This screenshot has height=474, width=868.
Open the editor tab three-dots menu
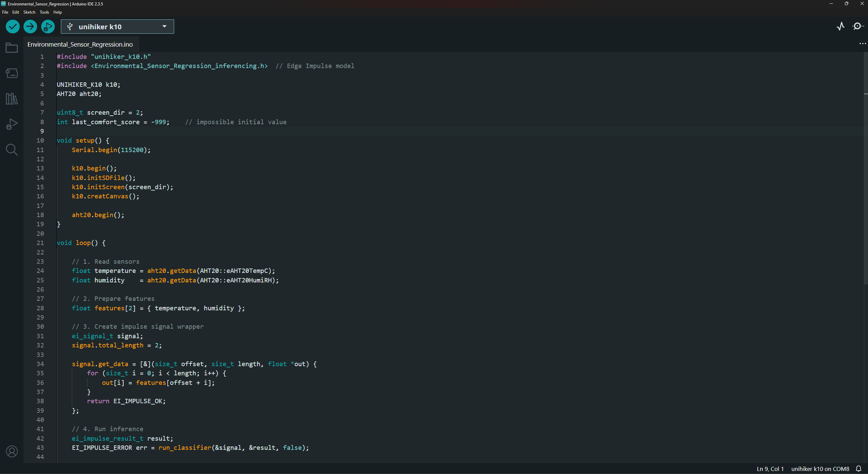click(863, 44)
